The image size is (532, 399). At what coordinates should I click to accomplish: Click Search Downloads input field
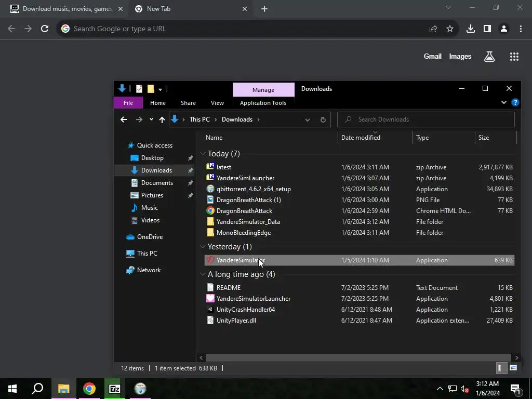(x=426, y=119)
